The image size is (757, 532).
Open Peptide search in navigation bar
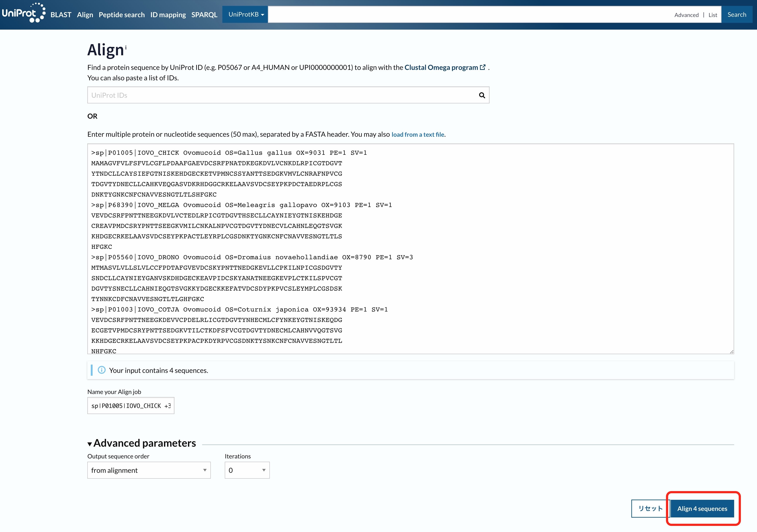tap(122, 15)
